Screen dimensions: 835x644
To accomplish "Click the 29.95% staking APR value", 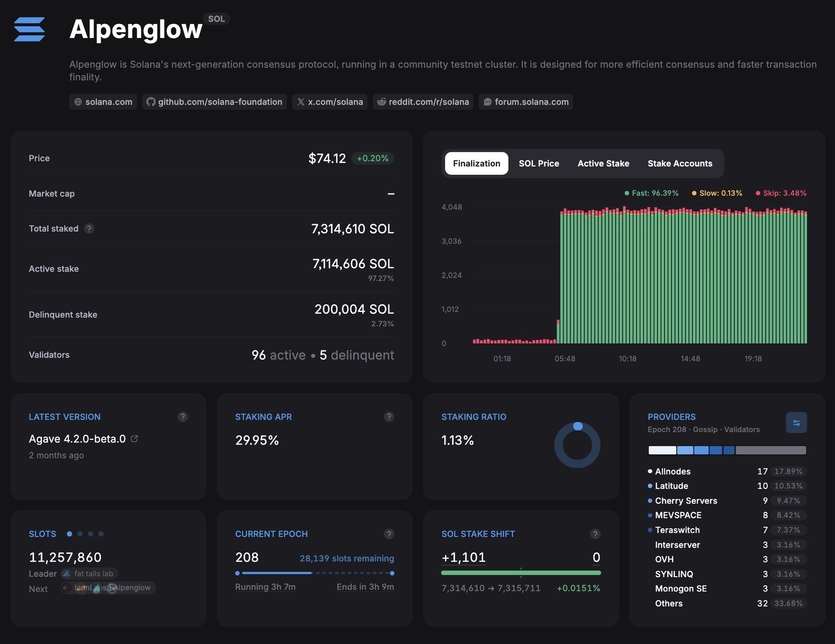I will click(257, 440).
